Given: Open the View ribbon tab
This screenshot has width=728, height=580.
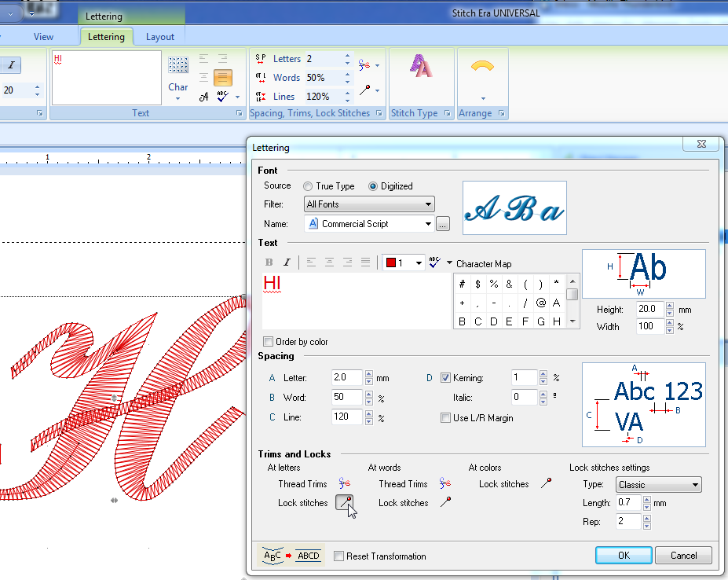Looking at the screenshot, I should click(x=44, y=37).
